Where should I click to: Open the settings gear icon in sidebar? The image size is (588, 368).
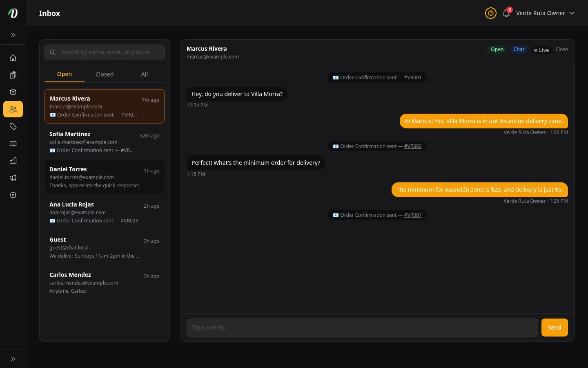point(13,195)
